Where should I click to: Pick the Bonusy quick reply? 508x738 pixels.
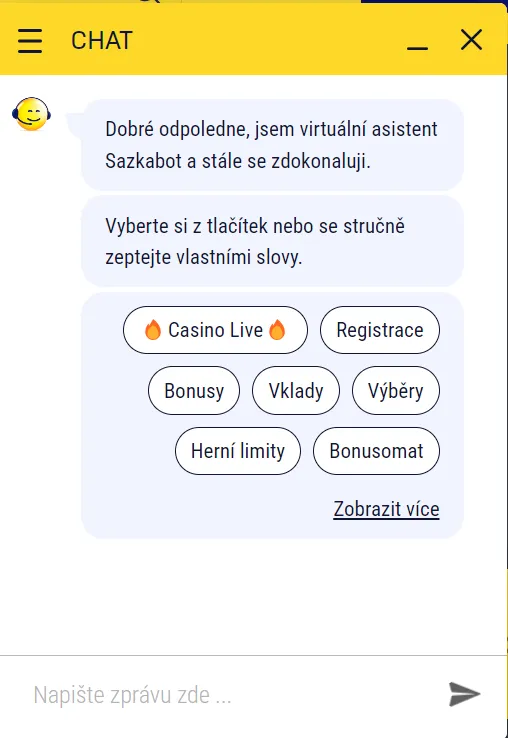click(x=194, y=391)
